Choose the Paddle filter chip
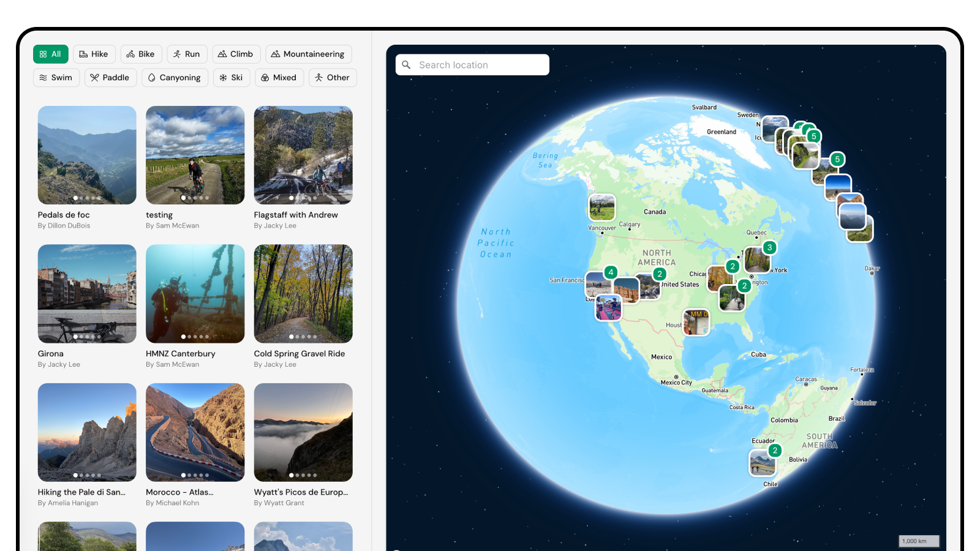Viewport: 980px width, 551px height. pos(111,78)
